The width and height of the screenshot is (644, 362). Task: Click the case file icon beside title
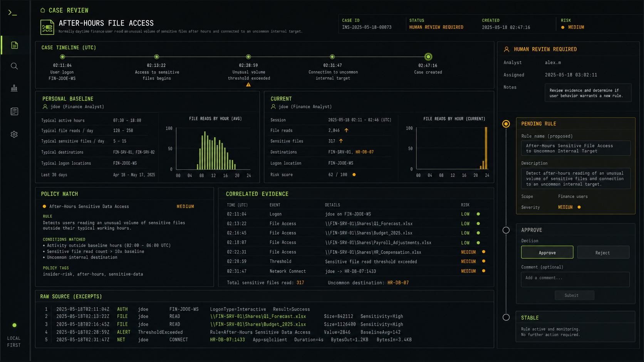[x=47, y=27]
